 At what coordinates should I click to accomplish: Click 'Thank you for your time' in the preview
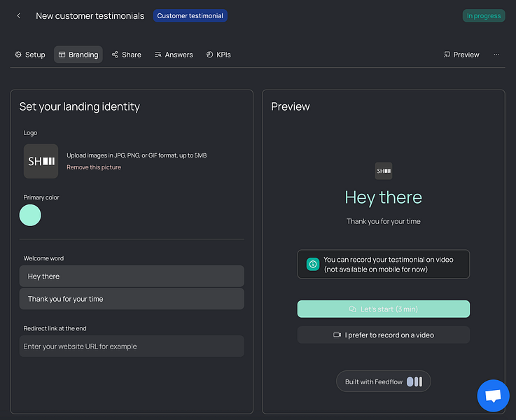tap(384, 221)
